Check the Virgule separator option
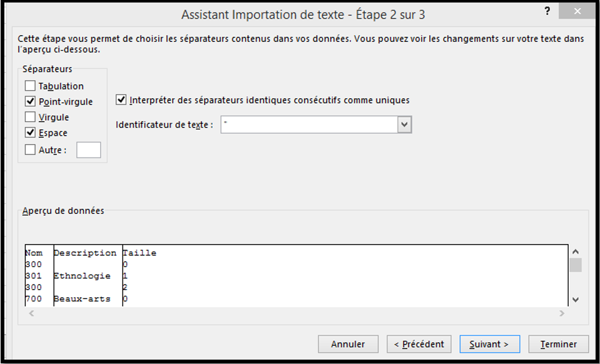The image size is (600, 364). click(x=30, y=117)
